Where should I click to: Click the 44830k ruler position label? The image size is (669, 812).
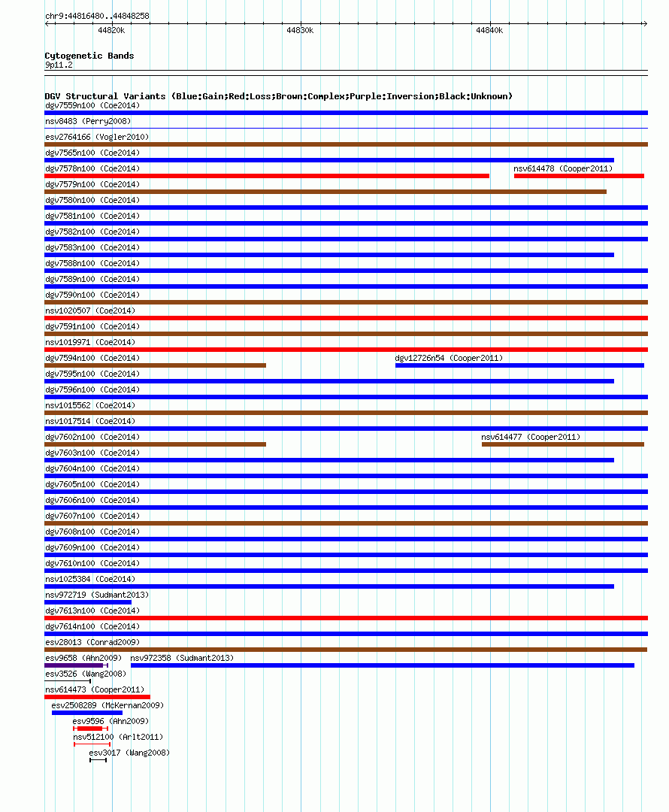[x=300, y=31]
